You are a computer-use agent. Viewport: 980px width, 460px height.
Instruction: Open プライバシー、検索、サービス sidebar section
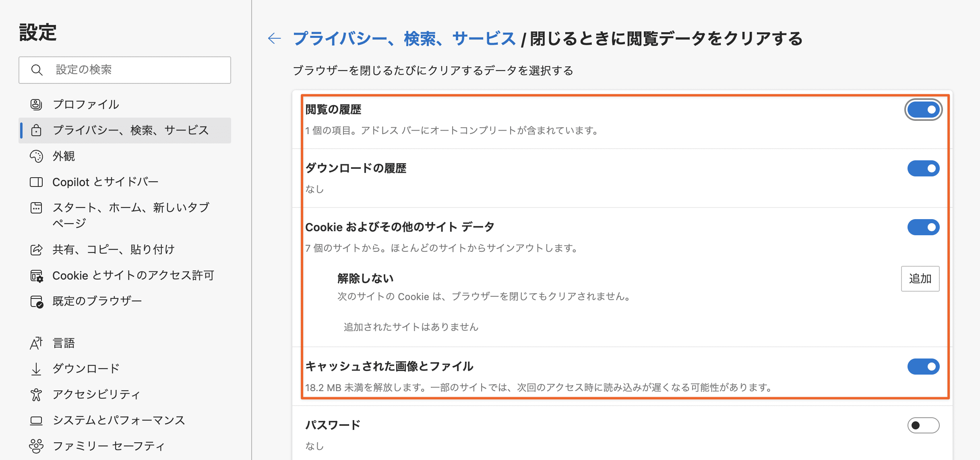131,131
